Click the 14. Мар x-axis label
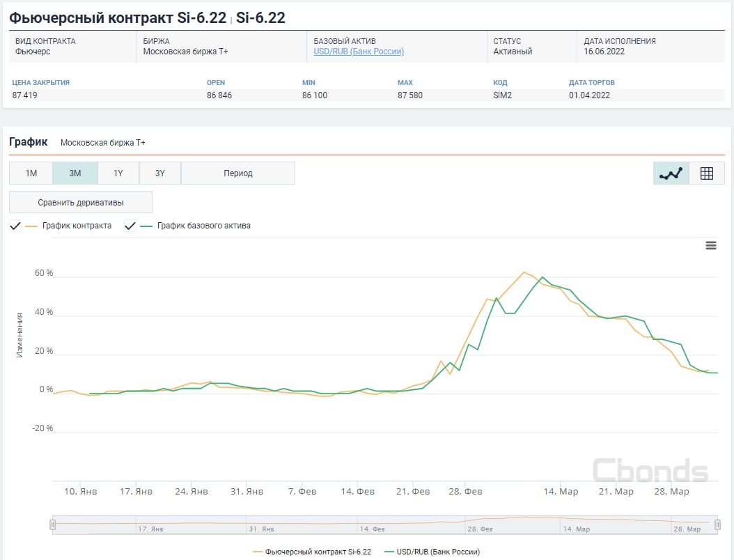 561,492
